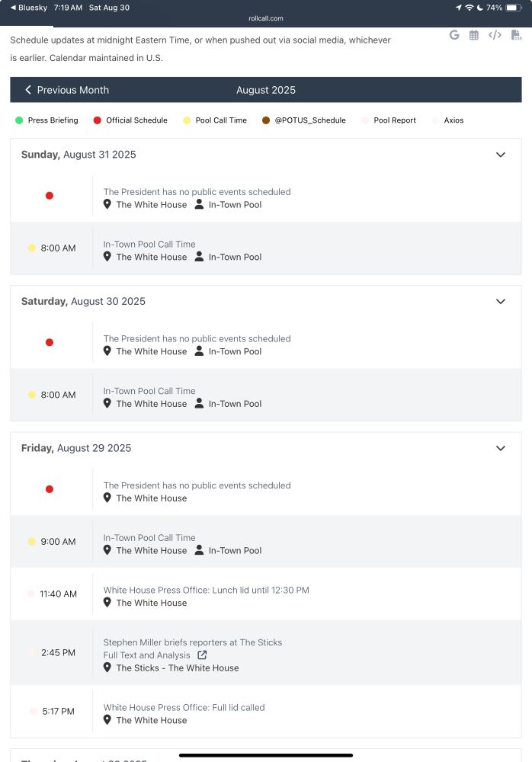Open Full Text and Analysis link
Image resolution: width=532 pixels, height=762 pixels.
tap(147, 655)
